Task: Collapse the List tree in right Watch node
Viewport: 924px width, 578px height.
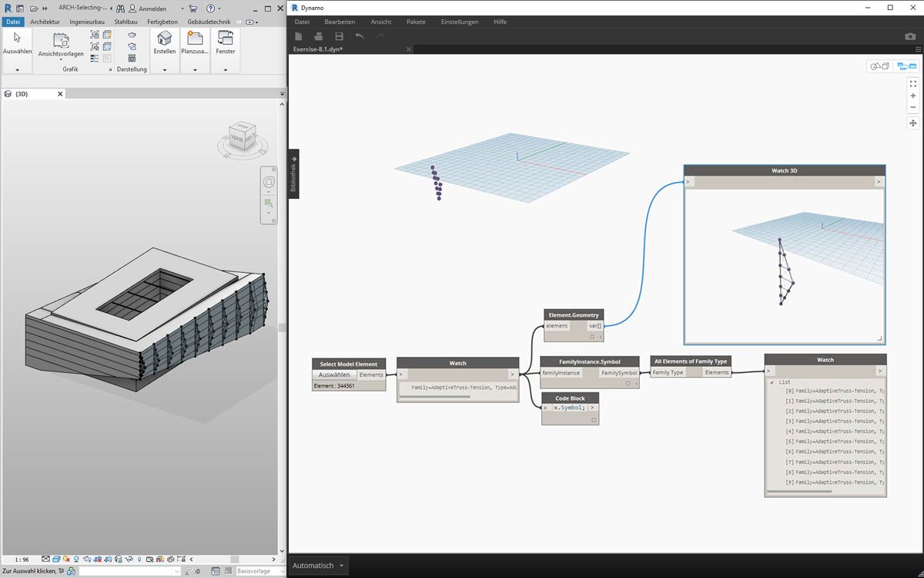Action: [x=772, y=381]
